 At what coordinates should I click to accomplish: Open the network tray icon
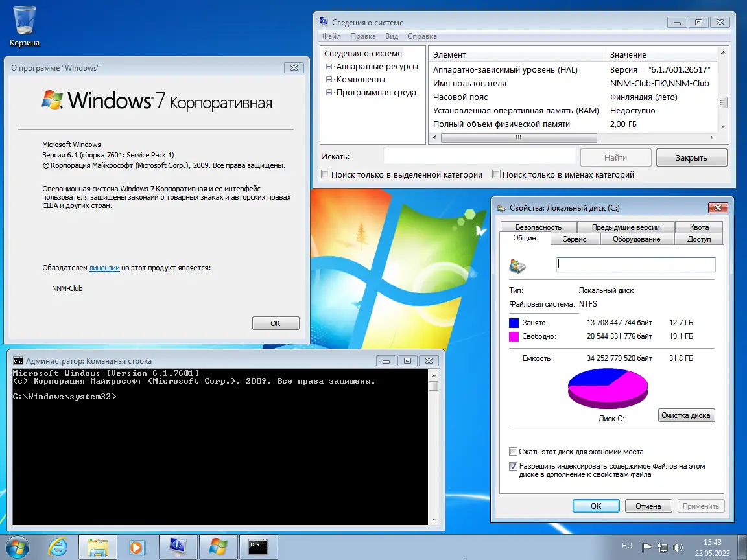662,548
